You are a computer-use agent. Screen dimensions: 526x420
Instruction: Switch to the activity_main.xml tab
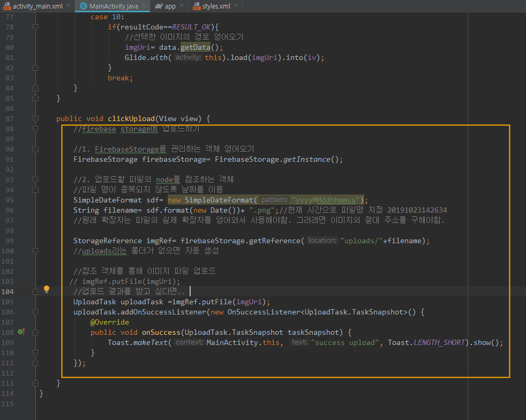click(x=37, y=6)
